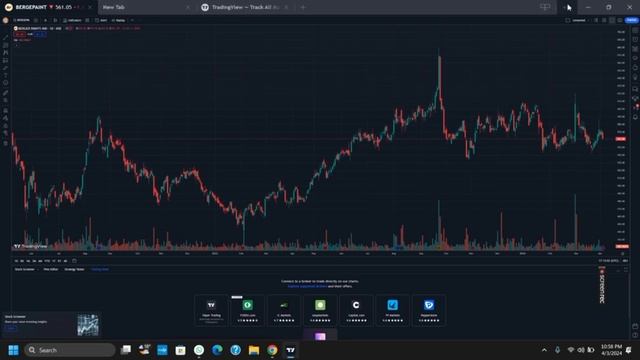The width and height of the screenshot is (640, 360).
Task: Switch to TradingView Track All browser tab
Action: click(245, 7)
